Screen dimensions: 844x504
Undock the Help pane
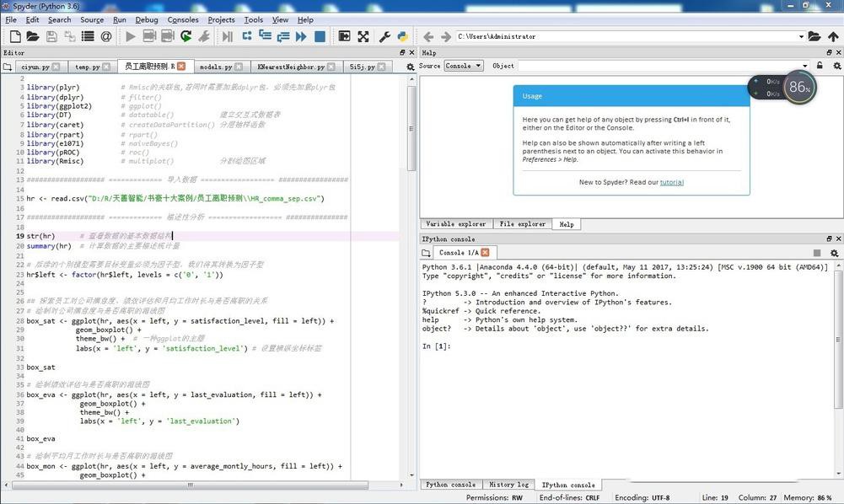click(x=830, y=53)
